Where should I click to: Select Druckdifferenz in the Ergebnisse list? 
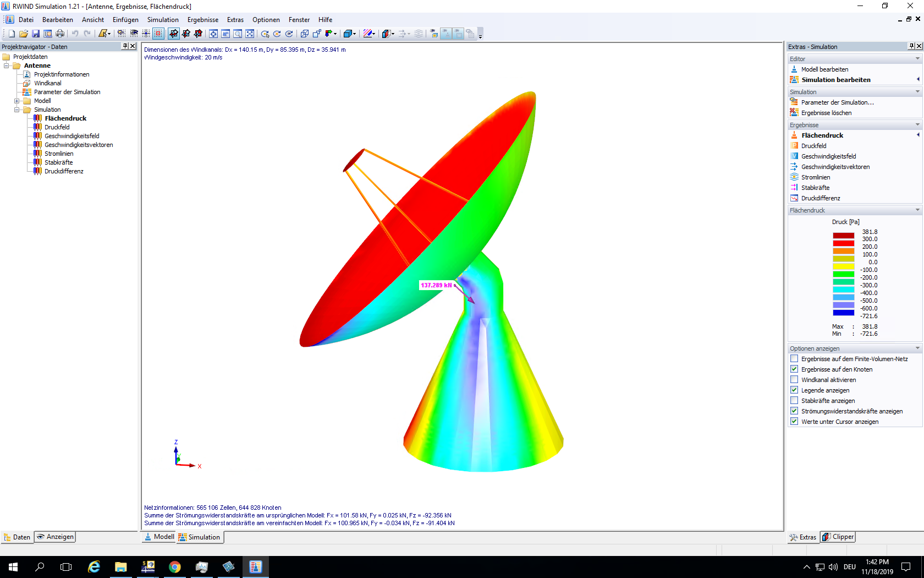coord(821,198)
